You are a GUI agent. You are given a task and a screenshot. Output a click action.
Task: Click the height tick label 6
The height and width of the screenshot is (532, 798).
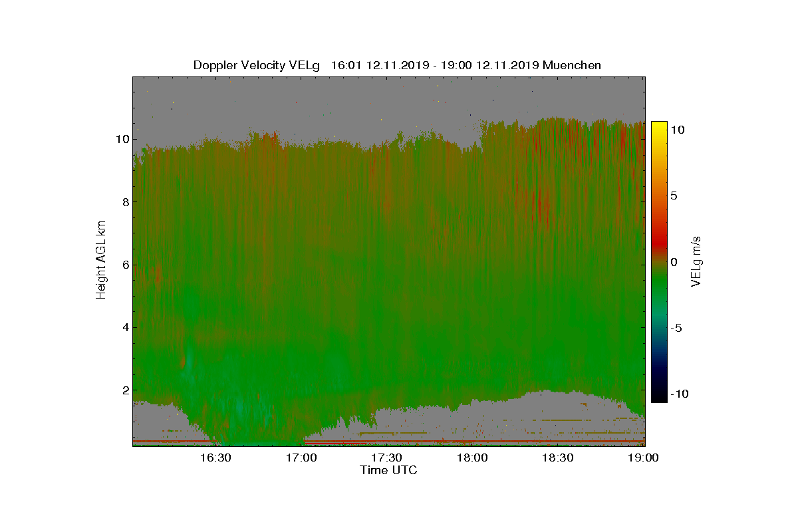[125, 265]
